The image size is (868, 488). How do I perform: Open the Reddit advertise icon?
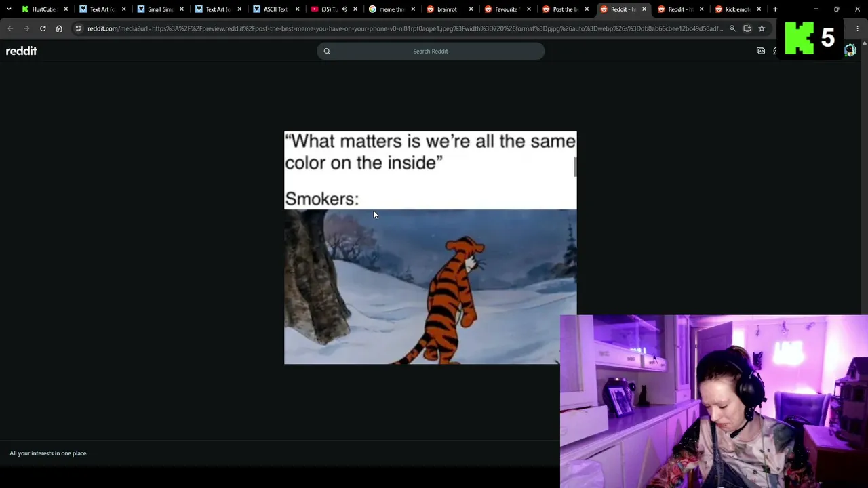[761, 51]
